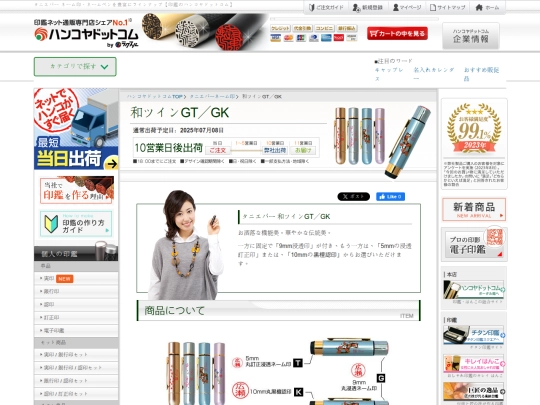Click the X post share button
Screen dimensions: 540x405
[353, 197]
